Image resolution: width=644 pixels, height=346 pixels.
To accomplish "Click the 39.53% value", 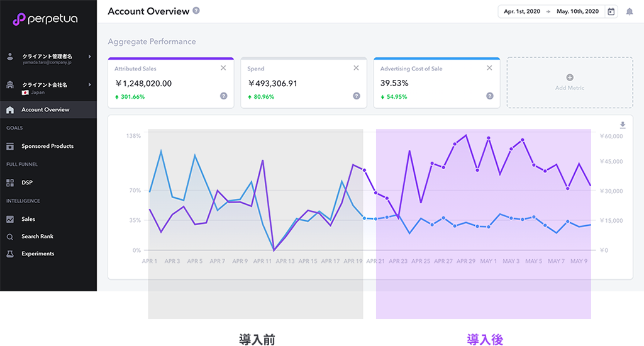I will pos(394,83).
